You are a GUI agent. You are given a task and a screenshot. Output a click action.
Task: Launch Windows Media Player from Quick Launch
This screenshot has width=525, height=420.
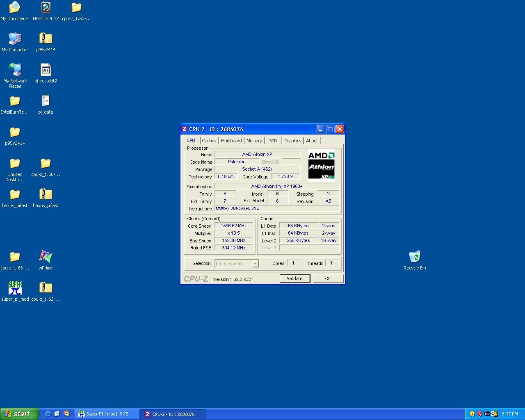pos(66,414)
